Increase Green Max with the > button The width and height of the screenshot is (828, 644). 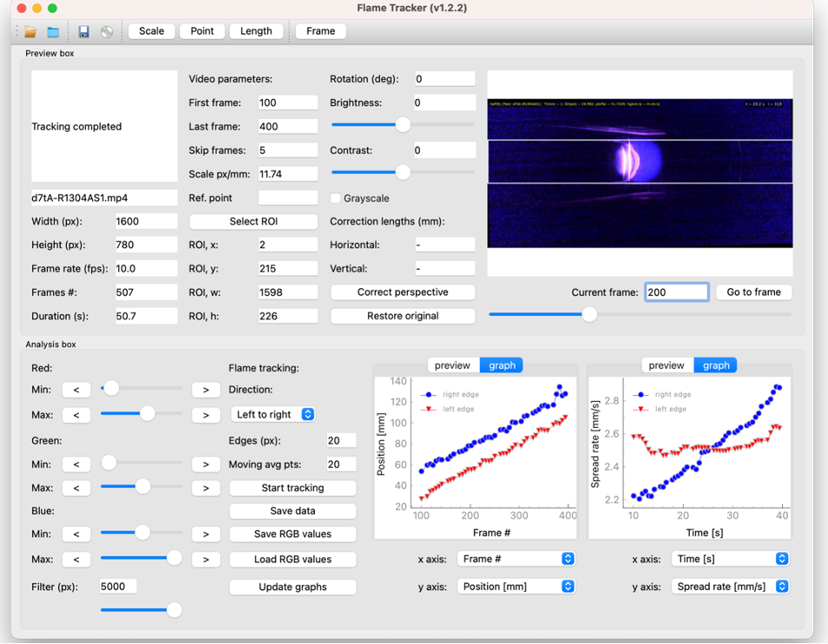(206, 489)
